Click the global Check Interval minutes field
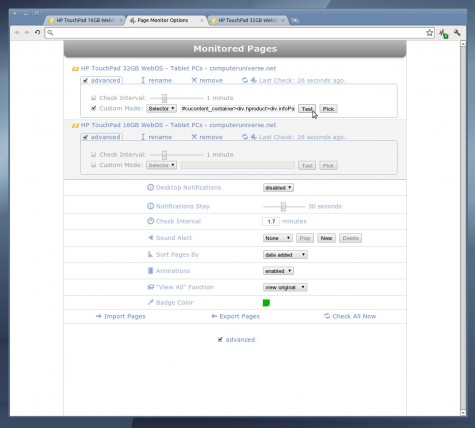 click(x=271, y=221)
